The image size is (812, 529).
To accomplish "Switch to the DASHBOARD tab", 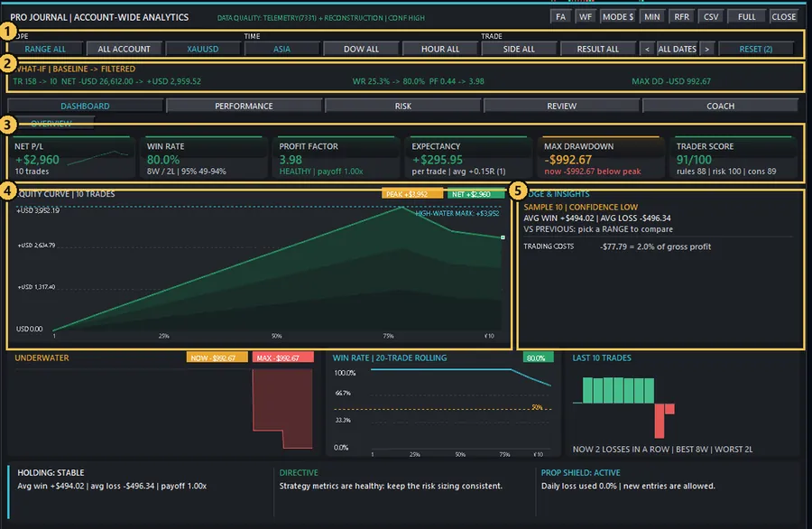I will (85, 106).
